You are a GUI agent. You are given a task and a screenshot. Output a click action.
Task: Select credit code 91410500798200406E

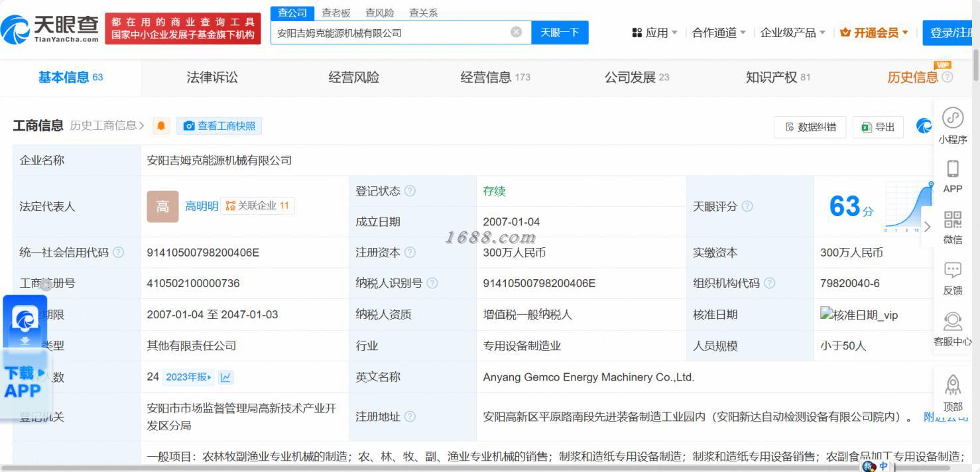[x=203, y=253]
